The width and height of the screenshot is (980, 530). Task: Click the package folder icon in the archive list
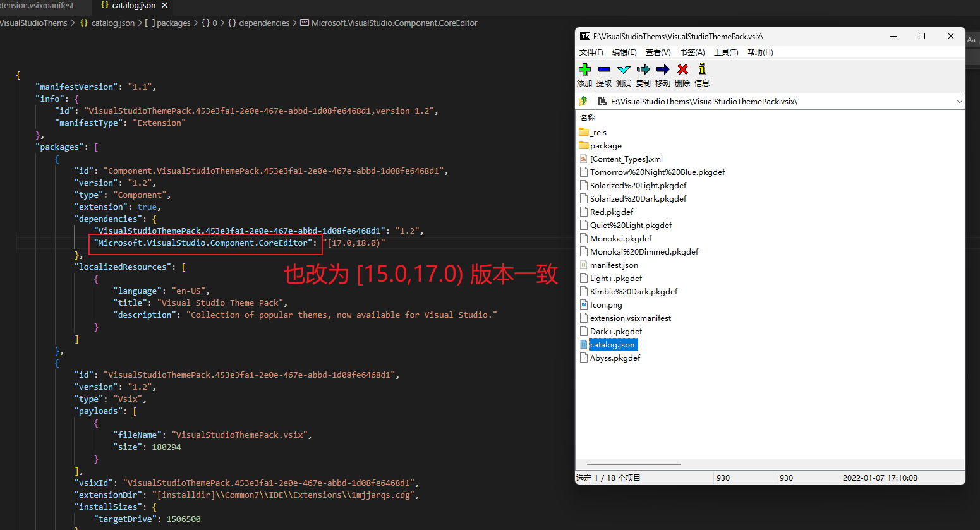(584, 145)
